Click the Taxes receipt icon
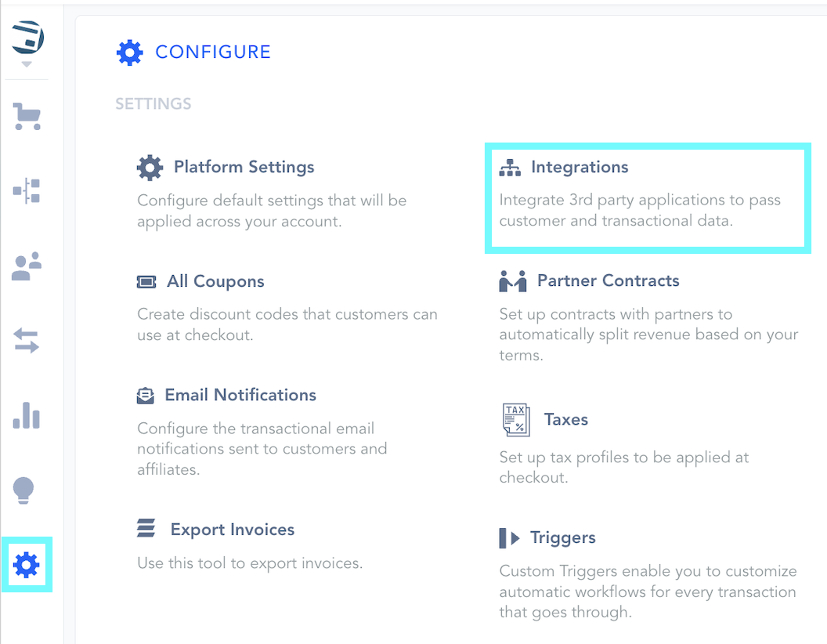The height and width of the screenshot is (644, 827). [515, 420]
